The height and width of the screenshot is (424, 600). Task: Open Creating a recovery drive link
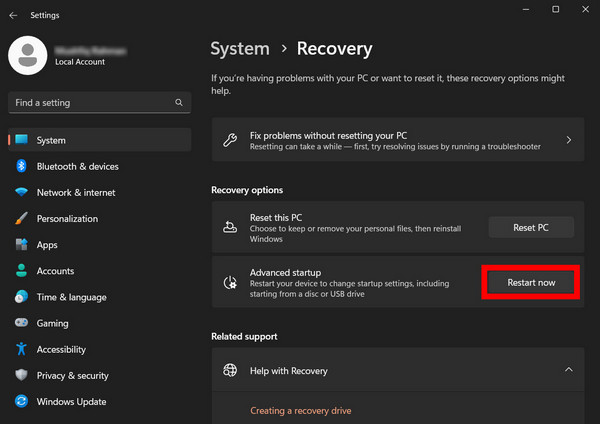click(x=301, y=411)
